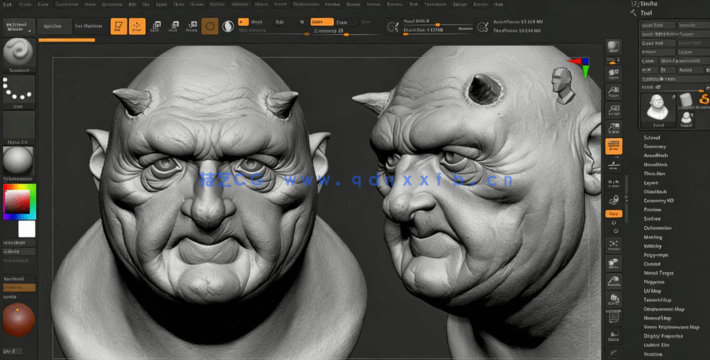Click the Frame icon on right shelf
Screen dimensions: 710x360
coord(614,245)
